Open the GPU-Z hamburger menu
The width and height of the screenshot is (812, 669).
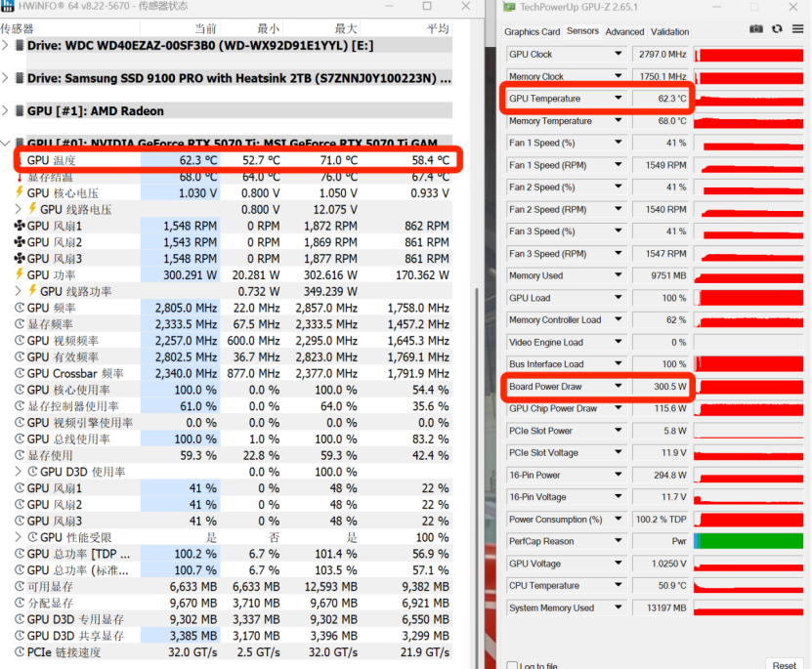797,29
